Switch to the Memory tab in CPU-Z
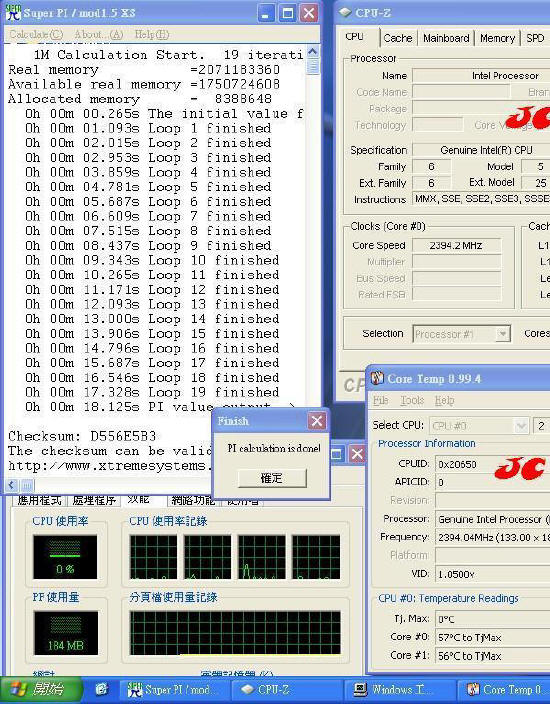The image size is (550, 704). (497, 38)
